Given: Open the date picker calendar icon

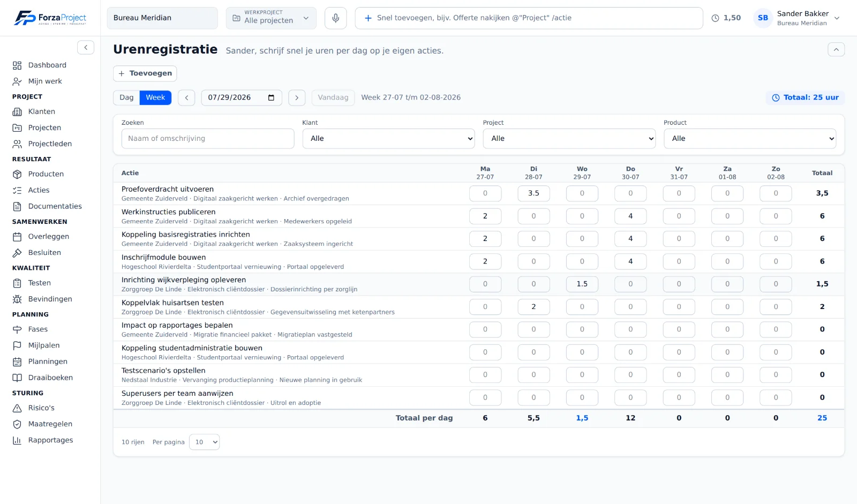Looking at the screenshot, I should click(271, 97).
